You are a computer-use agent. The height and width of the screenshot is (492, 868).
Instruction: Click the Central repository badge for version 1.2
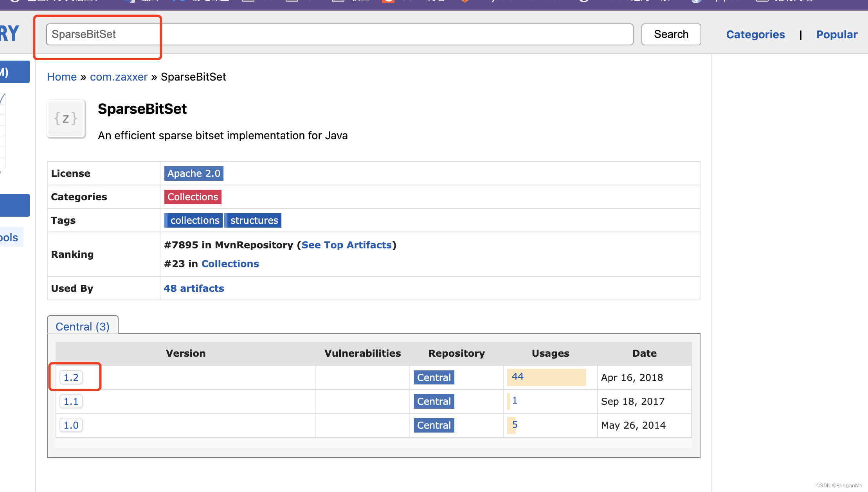(434, 377)
